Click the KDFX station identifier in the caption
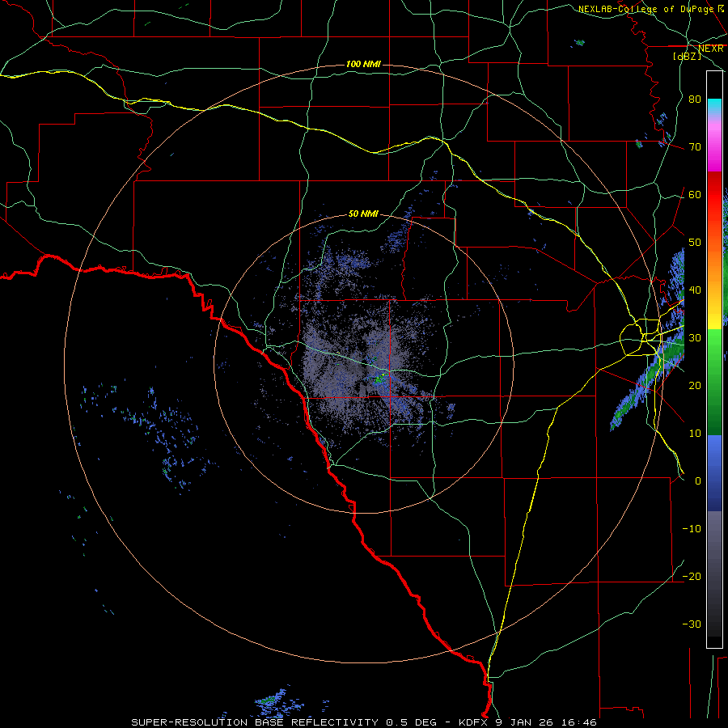Viewport: 728px width, 728px height. (475, 722)
